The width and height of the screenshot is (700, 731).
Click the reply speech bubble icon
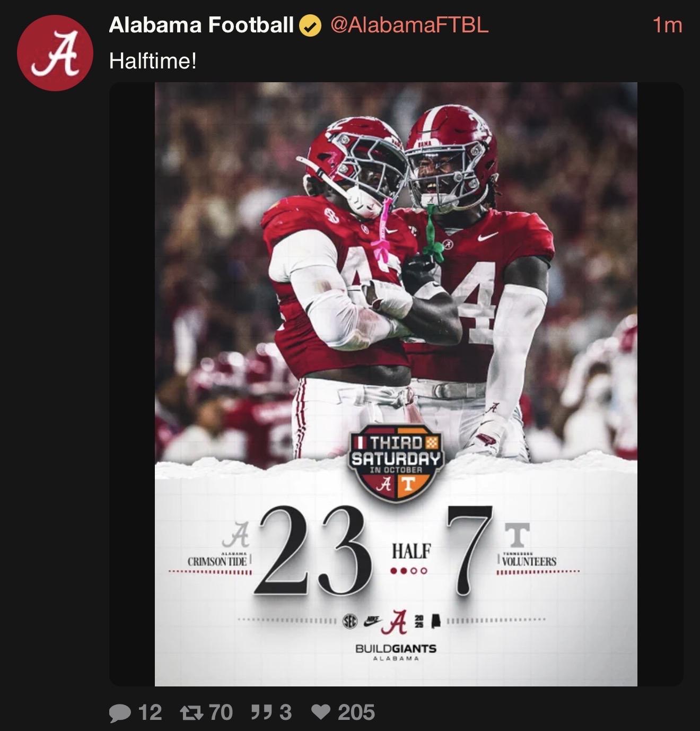point(120,712)
